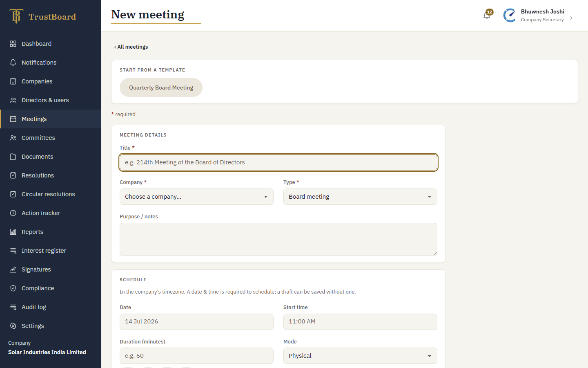This screenshot has width=588, height=368.
Task: Open the Committees page
Action: [51, 138]
